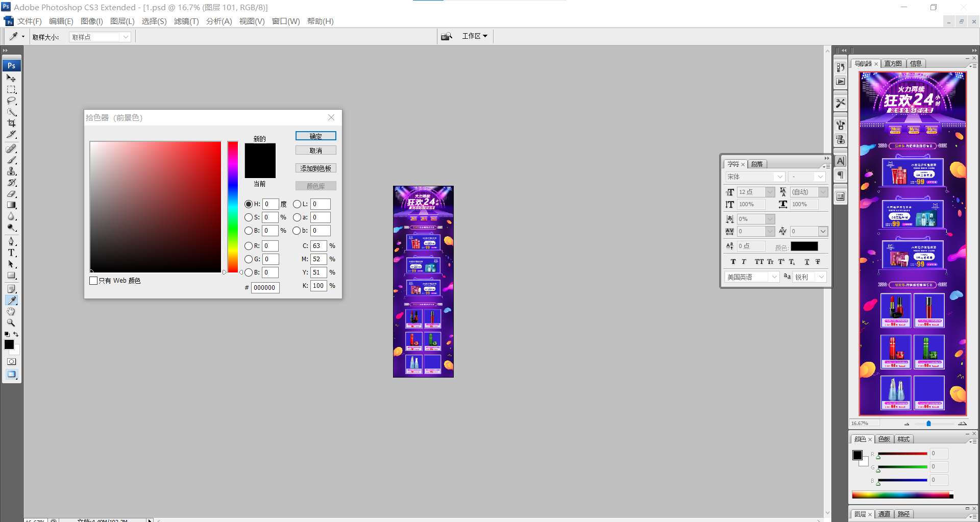
Task: Select the Path Selection tool
Action: (x=11, y=264)
